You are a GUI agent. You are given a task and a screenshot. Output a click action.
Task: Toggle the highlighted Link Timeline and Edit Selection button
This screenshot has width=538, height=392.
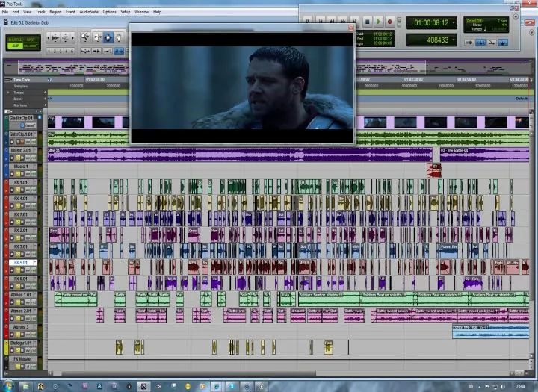(119, 51)
